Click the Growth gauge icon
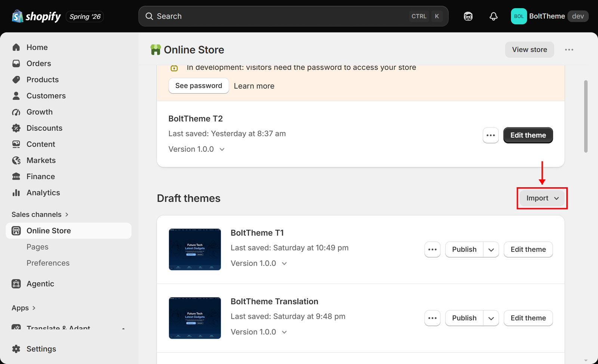 tap(16, 112)
